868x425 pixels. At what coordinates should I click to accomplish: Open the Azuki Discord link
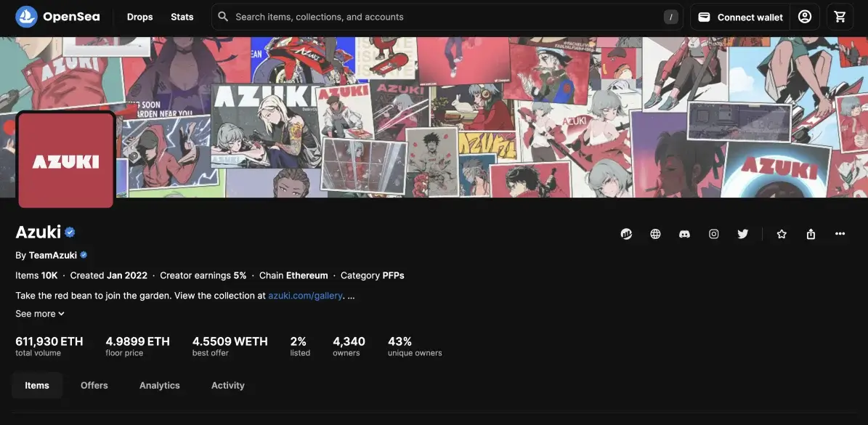click(x=685, y=234)
